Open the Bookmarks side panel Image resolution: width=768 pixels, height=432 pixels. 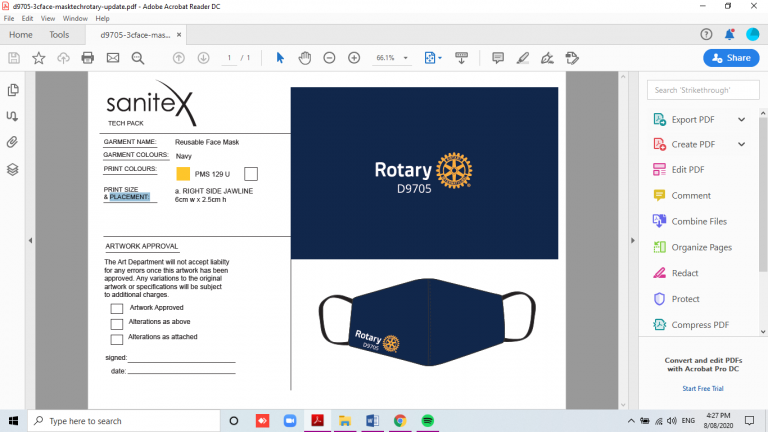click(x=13, y=116)
